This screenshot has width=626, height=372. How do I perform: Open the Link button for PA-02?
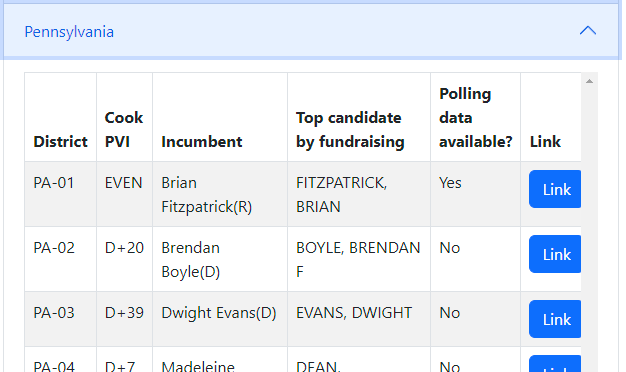tap(555, 254)
